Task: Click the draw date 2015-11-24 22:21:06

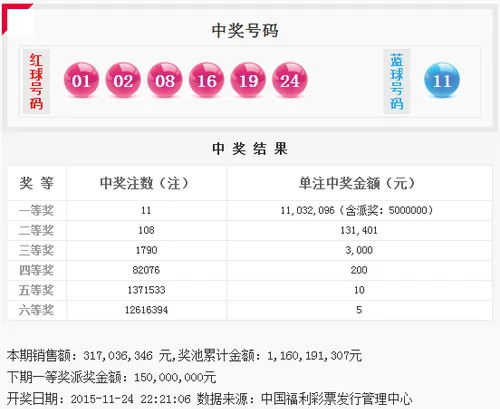Action: [131, 399]
